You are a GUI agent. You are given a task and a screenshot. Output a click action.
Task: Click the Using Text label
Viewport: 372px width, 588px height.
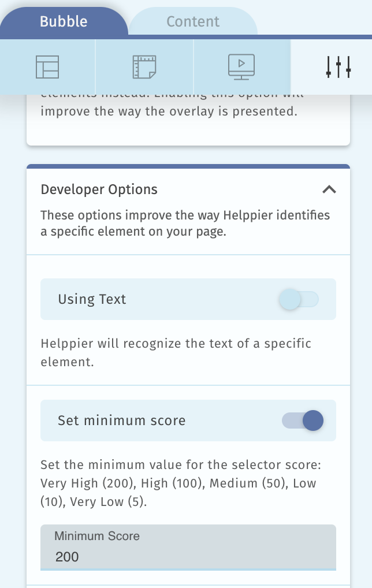[92, 299]
